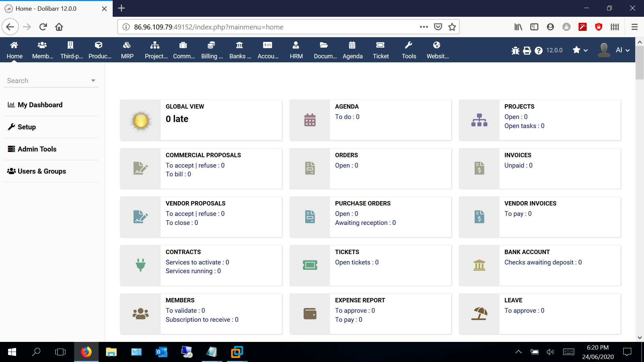Expand the bookmarks star dropdown

tap(580, 50)
